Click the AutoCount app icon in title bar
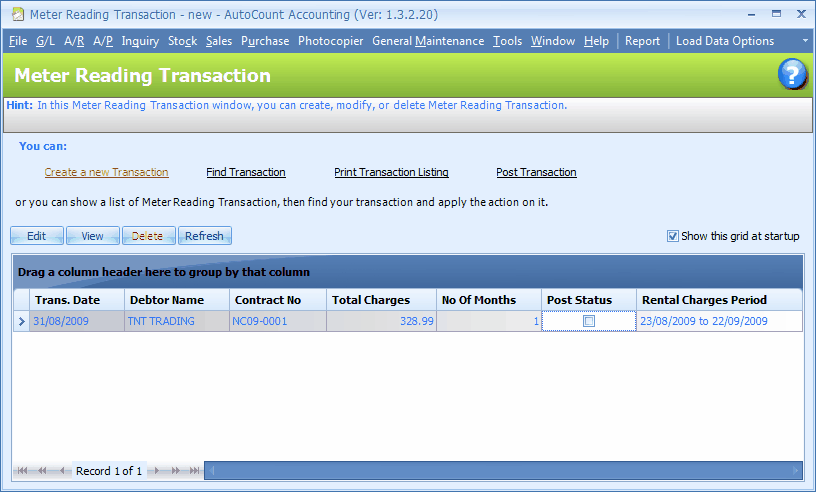The height and width of the screenshot is (492, 816). pos(18,14)
